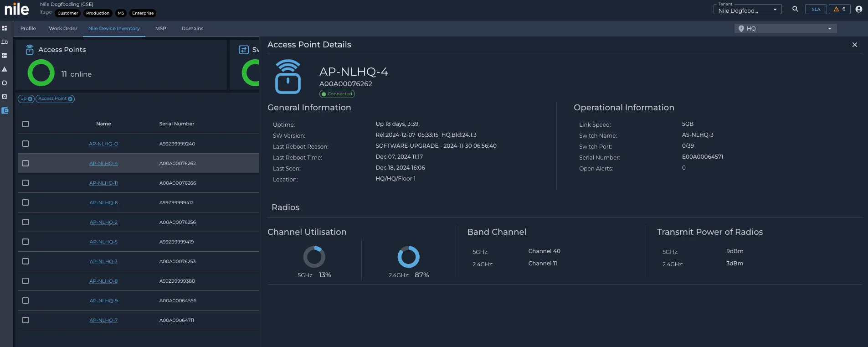This screenshot has width=868, height=347.
Task: Open the alerts badge showing 6
Action: (x=839, y=9)
